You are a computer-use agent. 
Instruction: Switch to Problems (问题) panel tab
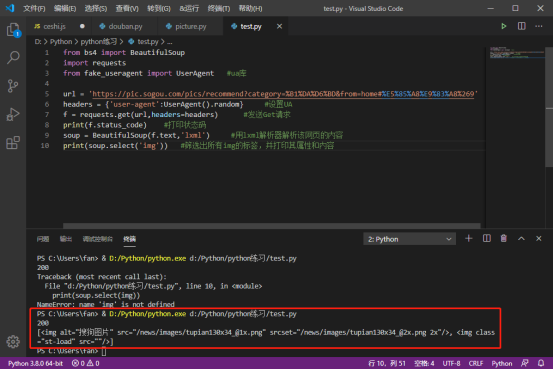click(43, 239)
